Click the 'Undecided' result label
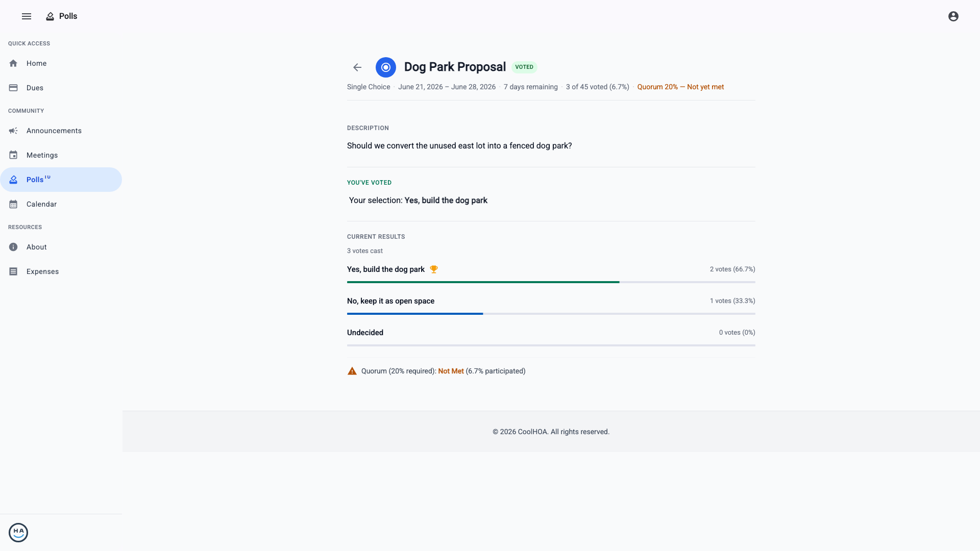 [x=365, y=333]
